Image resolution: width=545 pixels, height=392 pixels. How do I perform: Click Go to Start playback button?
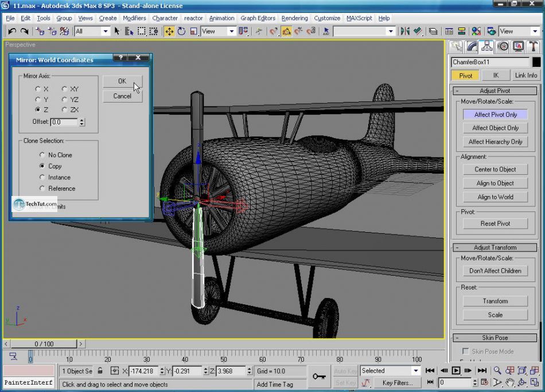[x=430, y=371]
